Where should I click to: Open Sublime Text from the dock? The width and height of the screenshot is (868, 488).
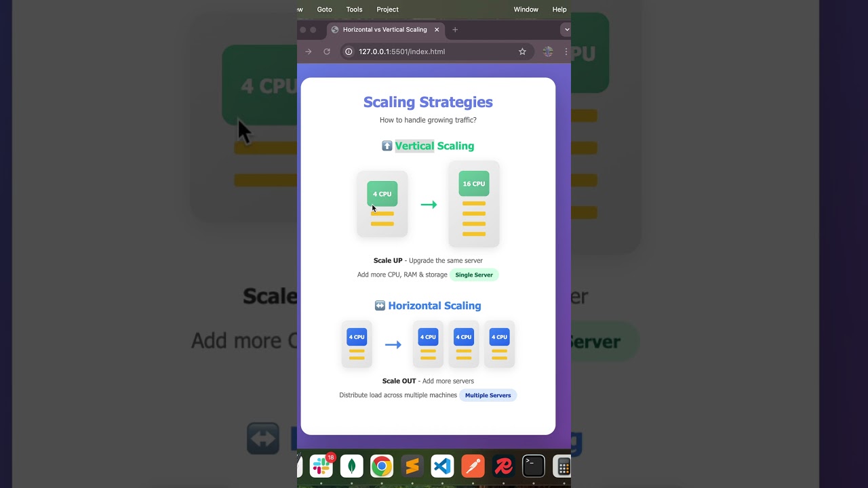[412, 466]
